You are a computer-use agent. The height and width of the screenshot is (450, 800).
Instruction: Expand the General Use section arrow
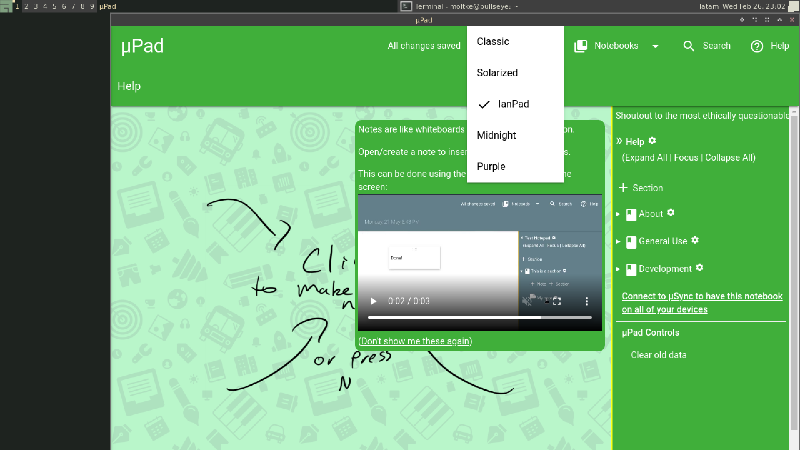(618, 241)
